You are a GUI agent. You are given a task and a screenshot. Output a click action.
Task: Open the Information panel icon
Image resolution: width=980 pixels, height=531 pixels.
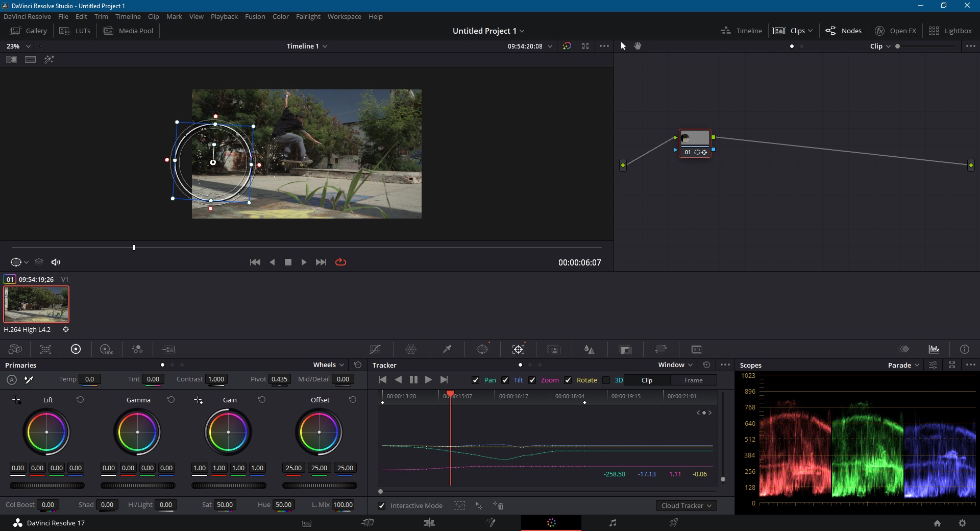pos(965,349)
